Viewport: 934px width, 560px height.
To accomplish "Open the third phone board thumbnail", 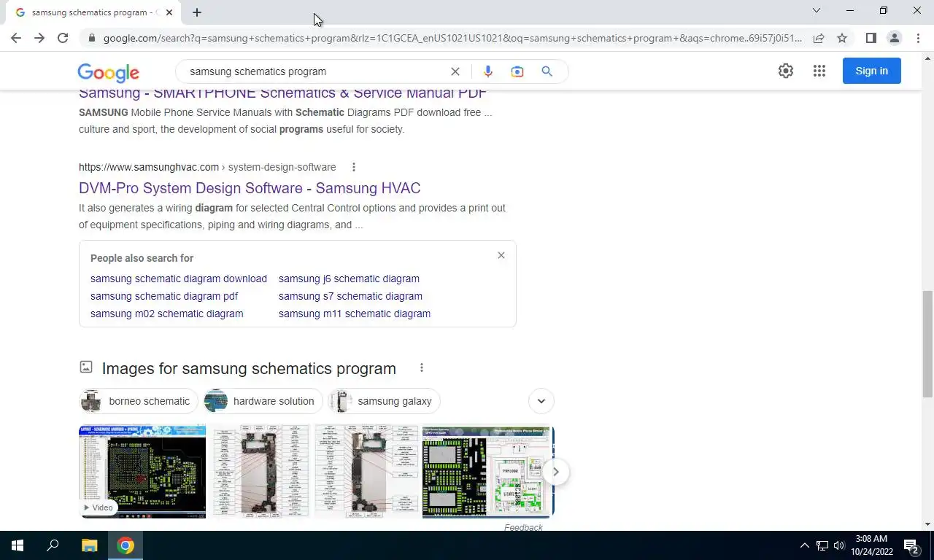I will 366,471.
